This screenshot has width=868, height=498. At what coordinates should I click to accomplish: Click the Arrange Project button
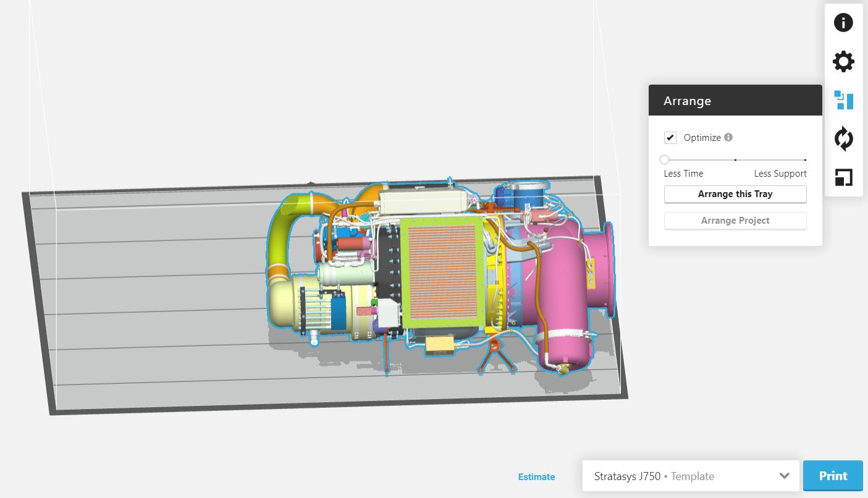[x=735, y=221]
